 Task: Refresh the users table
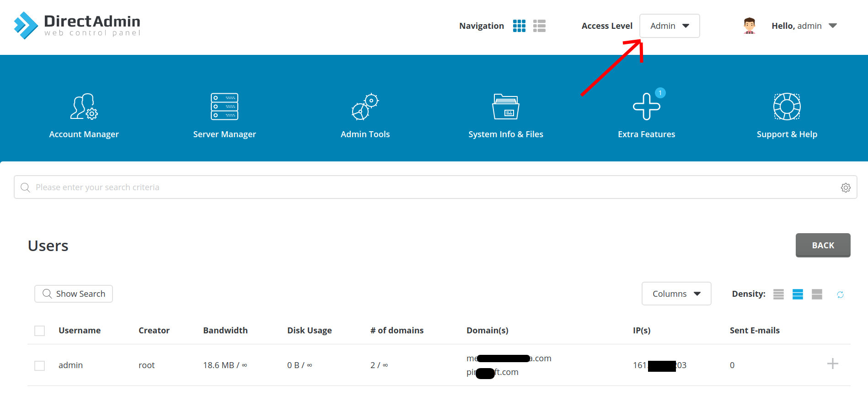840,294
